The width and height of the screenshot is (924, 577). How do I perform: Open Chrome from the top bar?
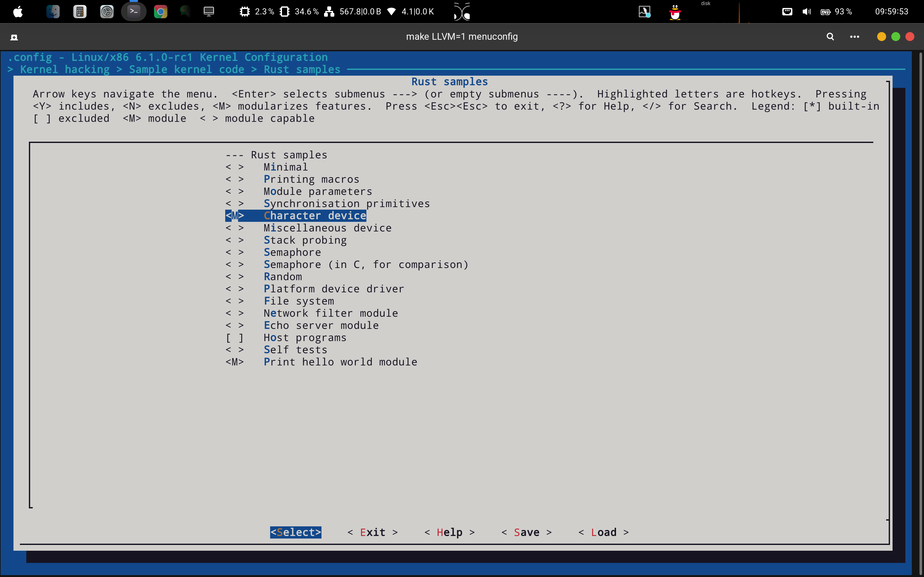click(x=160, y=12)
